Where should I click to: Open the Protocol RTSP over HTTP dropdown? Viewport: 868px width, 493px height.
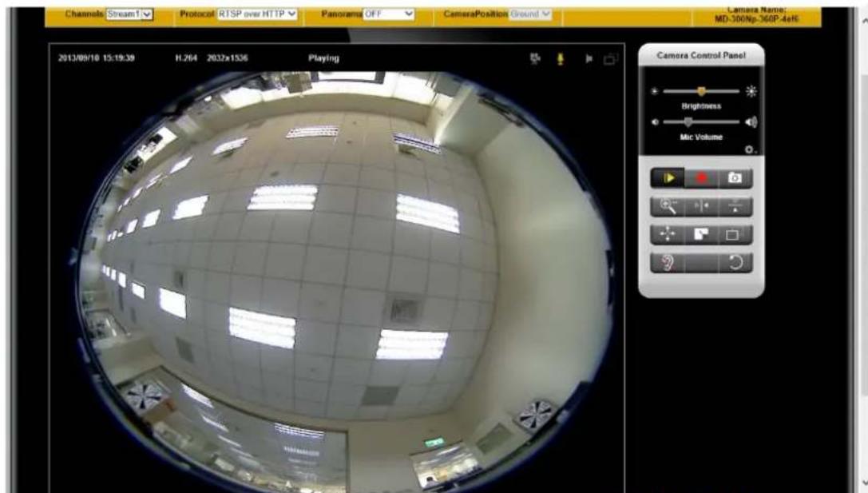coord(257,14)
